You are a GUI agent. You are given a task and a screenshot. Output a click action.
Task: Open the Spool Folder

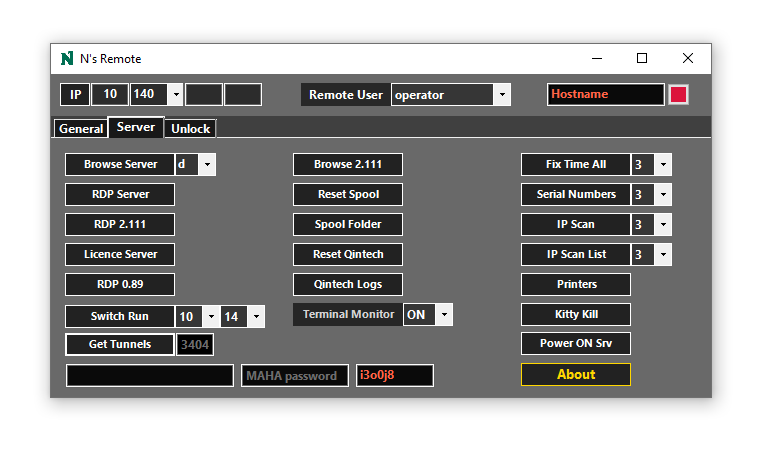(348, 224)
